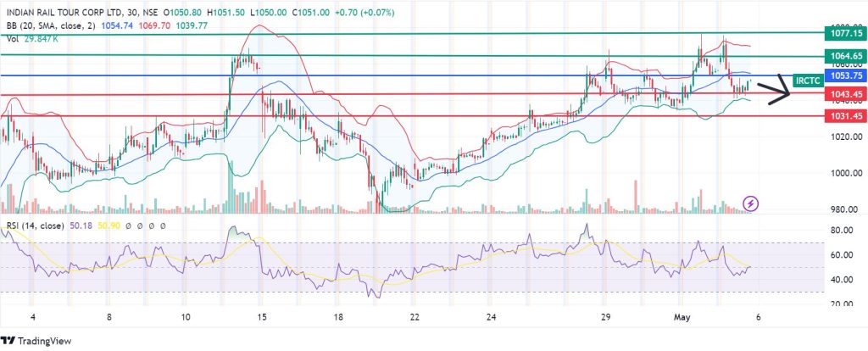Click the volume value 29.847K
The image size is (868, 351).
(x=42, y=39)
